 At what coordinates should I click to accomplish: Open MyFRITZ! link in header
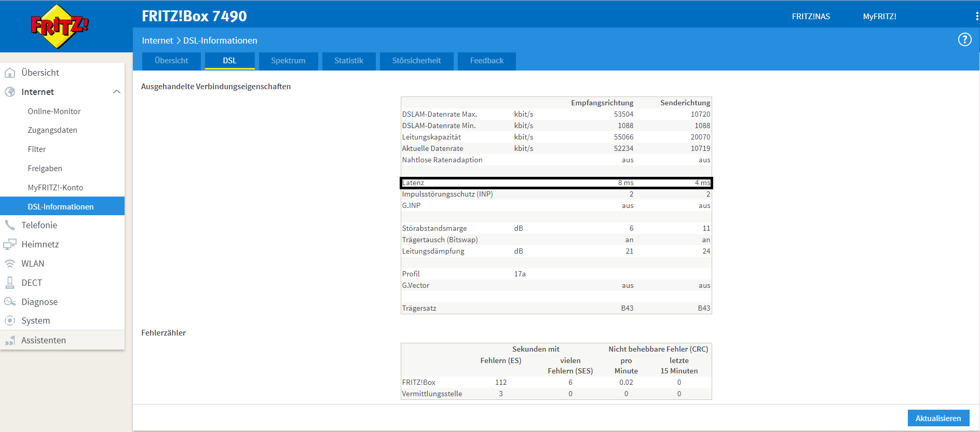(880, 17)
